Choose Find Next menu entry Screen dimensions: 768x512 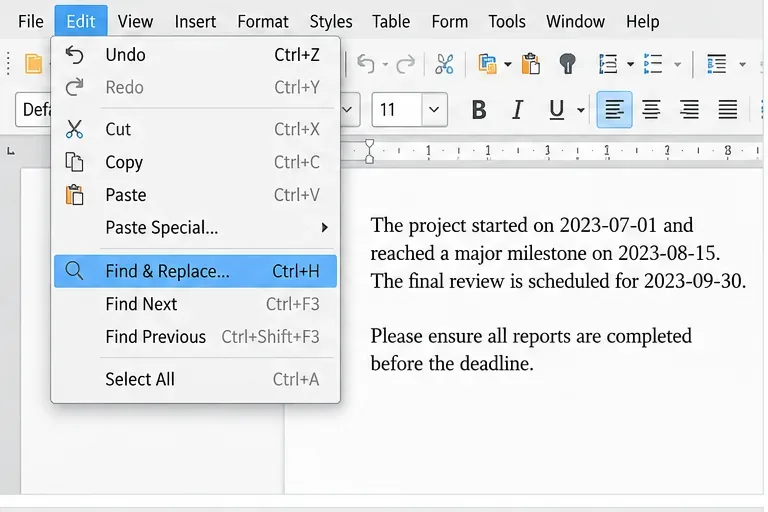tap(195, 304)
